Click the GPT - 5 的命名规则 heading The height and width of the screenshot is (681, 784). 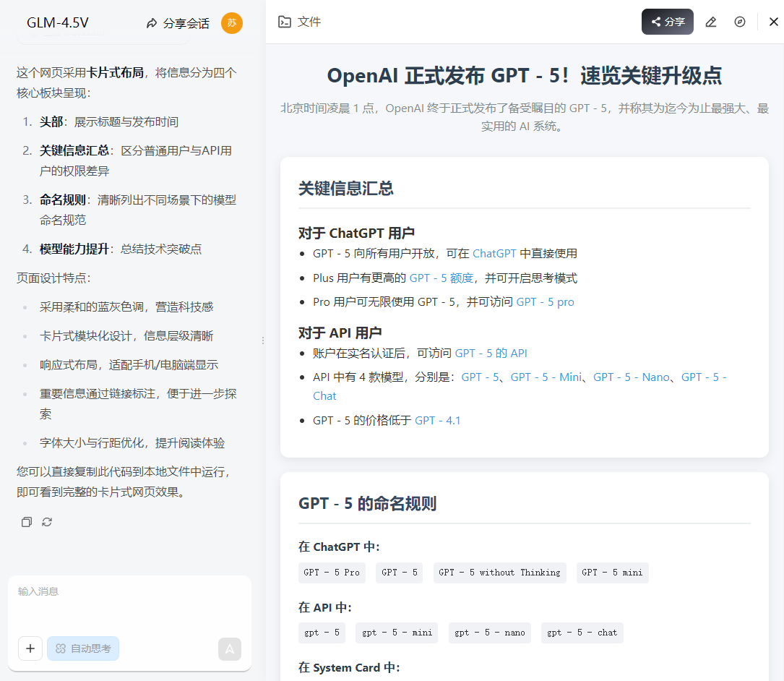(x=368, y=504)
